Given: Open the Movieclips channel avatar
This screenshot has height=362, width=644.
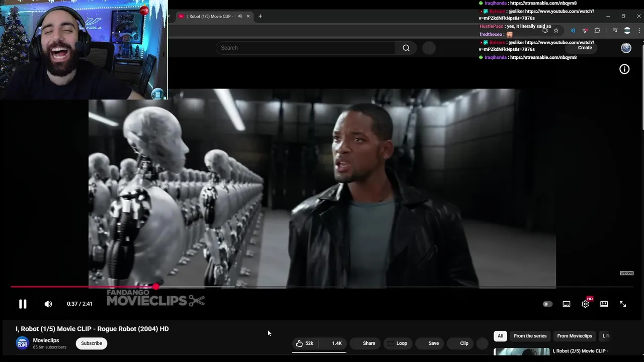Looking at the screenshot, I should (x=22, y=343).
